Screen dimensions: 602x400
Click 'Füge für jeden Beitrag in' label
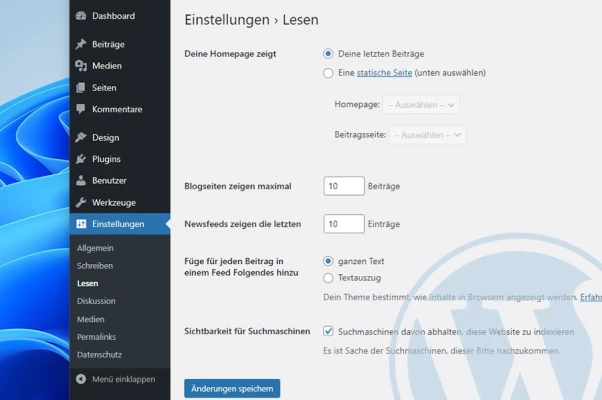[241, 267]
